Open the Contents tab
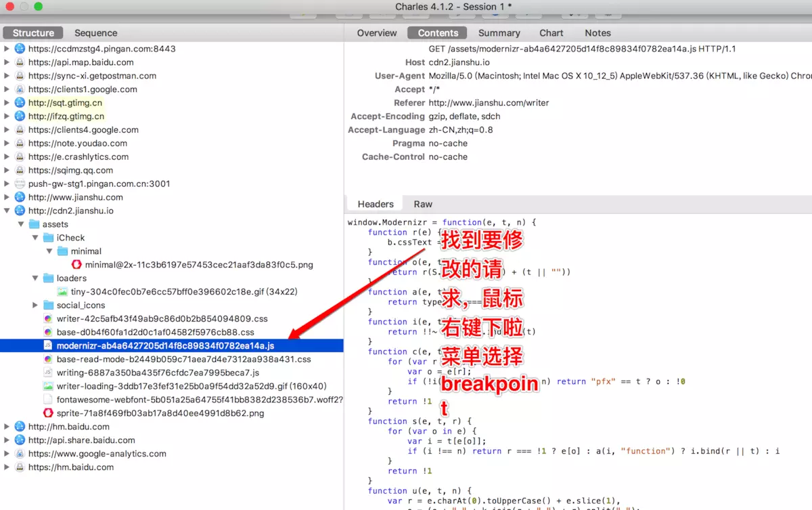 [x=438, y=33]
